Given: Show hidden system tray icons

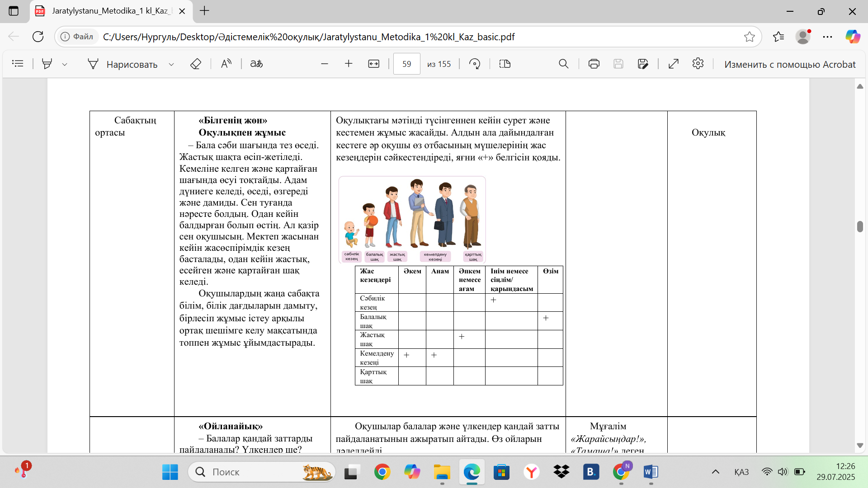Looking at the screenshot, I should pyautogui.click(x=715, y=472).
